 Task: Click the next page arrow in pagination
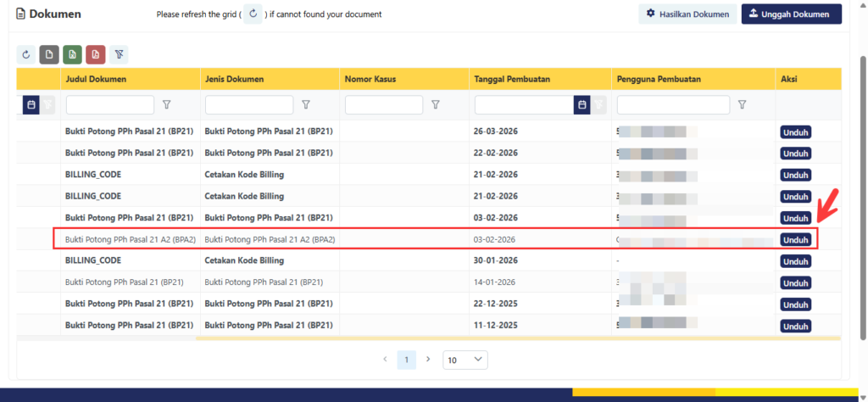coord(428,360)
